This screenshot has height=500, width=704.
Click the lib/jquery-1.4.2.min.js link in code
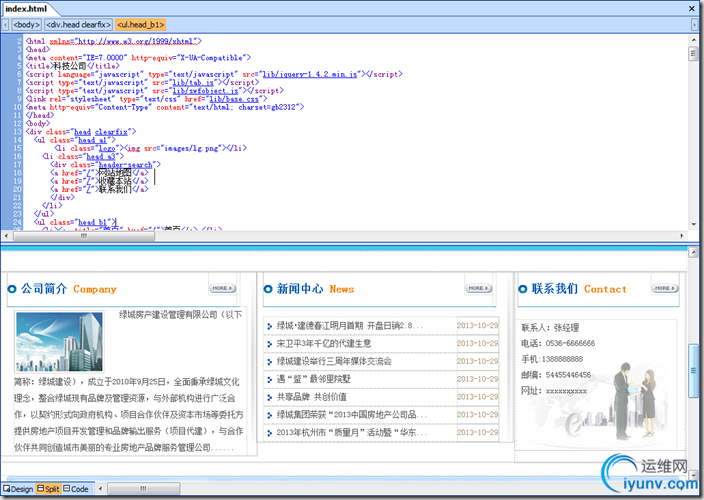310,74
